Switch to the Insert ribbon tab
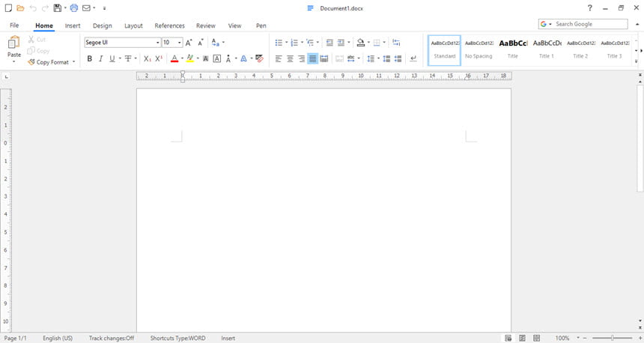The height and width of the screenshot is (343, 644). [x=73, y=25]
